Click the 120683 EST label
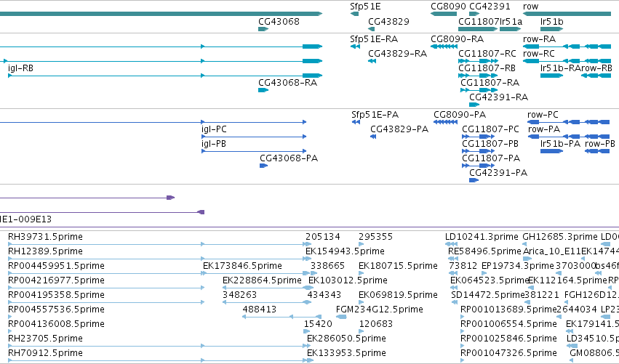This screenshot has width=619, height=364. 376,325
